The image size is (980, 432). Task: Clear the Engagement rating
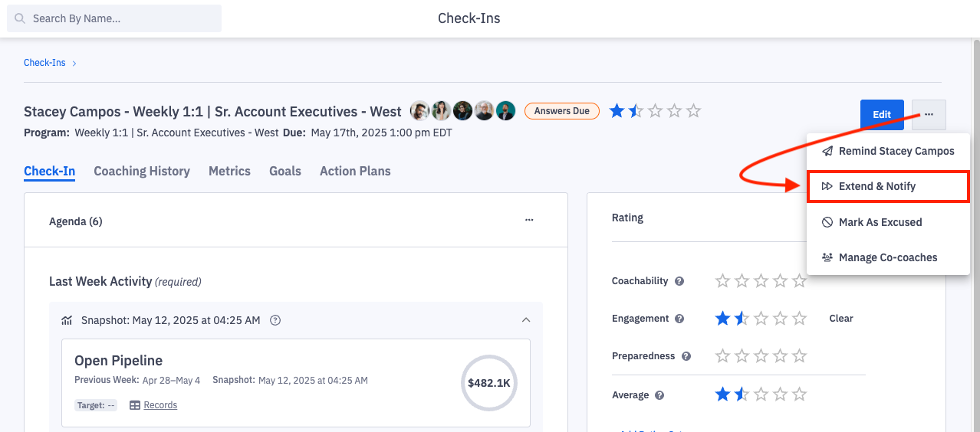[841, 319]
